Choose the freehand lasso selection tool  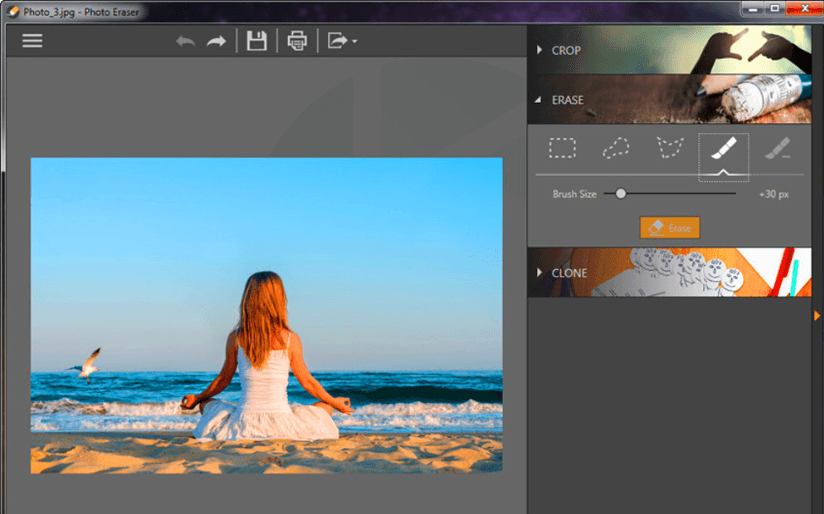pos(615,149)
